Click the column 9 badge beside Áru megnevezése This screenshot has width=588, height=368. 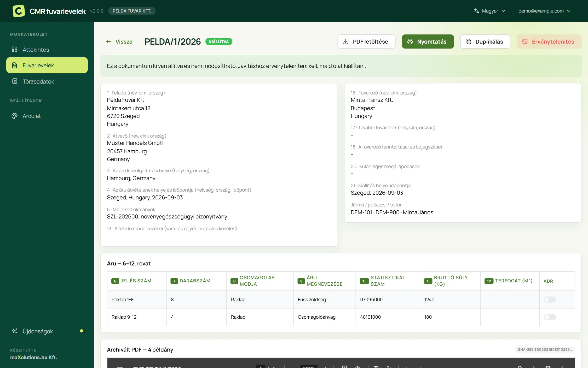click(301, 281)
